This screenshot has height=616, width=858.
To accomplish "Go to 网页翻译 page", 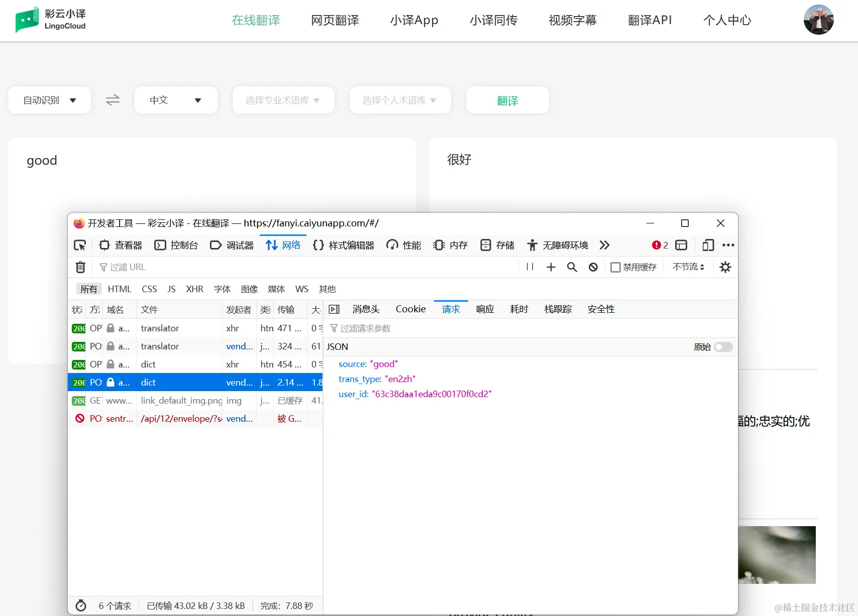I will tap(335, 20).
